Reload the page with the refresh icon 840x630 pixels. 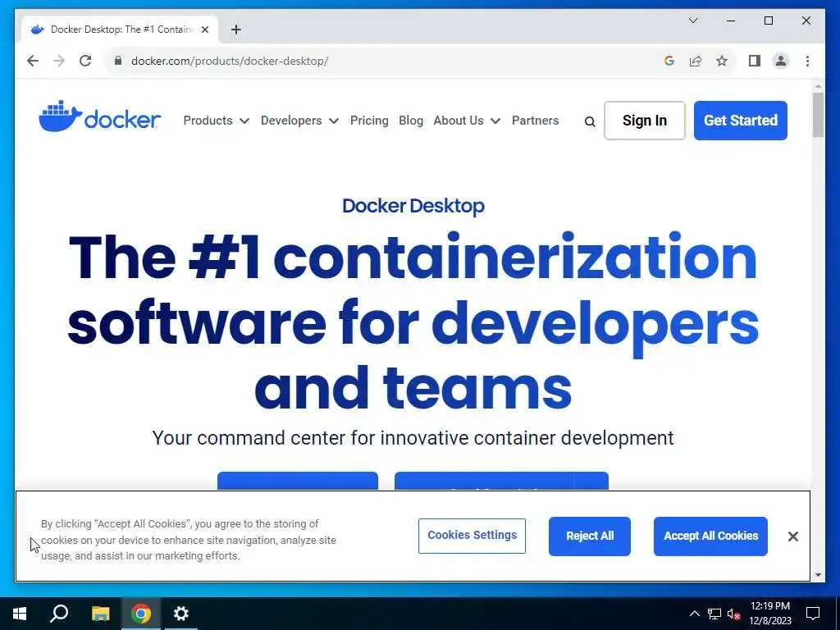[85, 61]
